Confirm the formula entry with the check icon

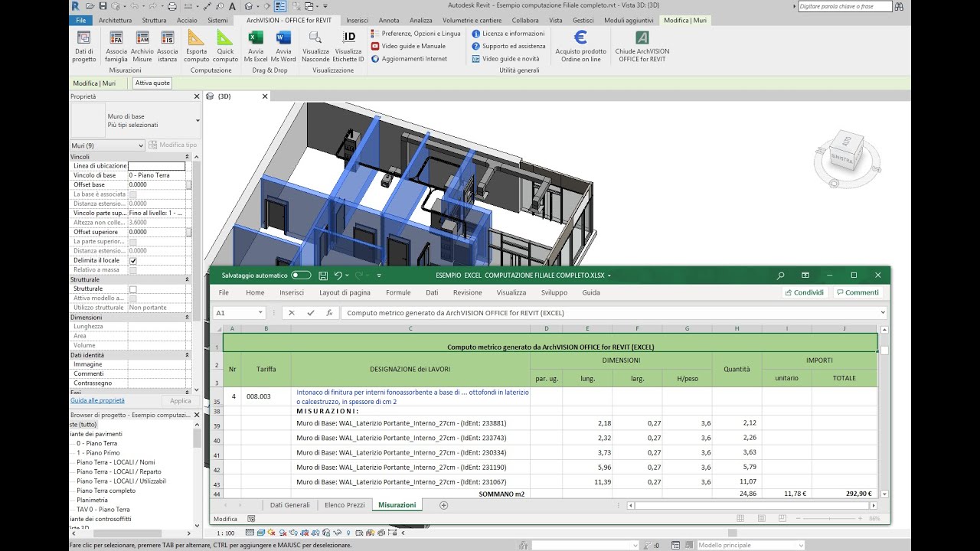(x=310, y=313)
